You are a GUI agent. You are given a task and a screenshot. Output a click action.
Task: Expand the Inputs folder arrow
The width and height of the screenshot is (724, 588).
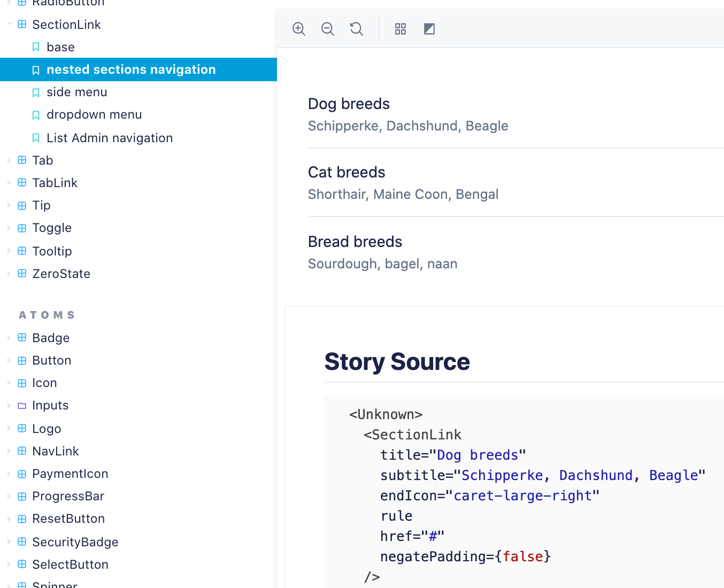[9, 406]
